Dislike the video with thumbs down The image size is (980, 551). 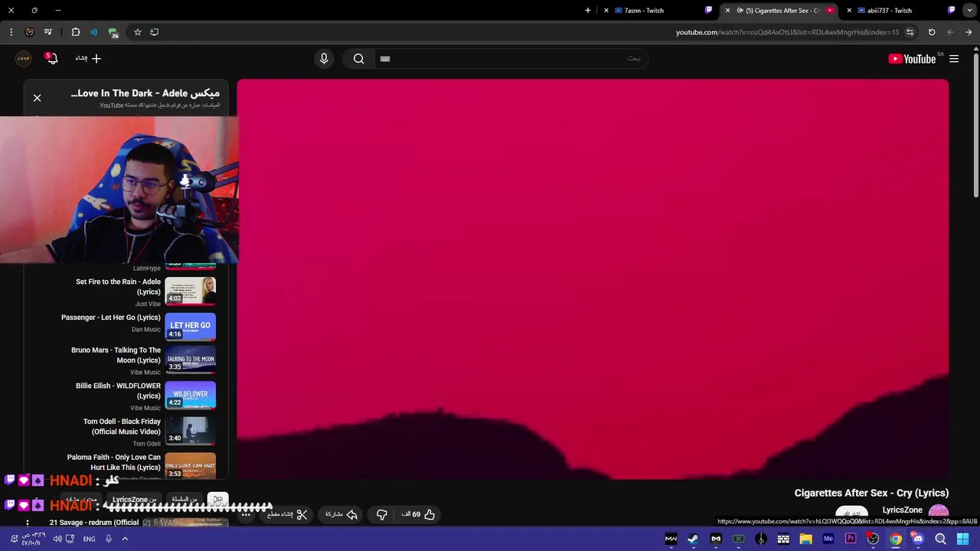click(381, 514)
